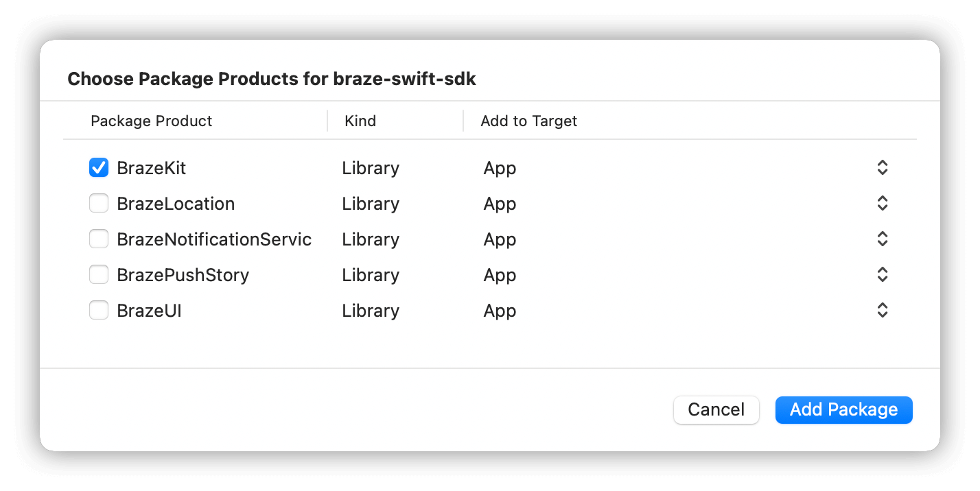Click App target in BrazeLocation row
This screenshot has height=491, width=980.
point(500,204)
